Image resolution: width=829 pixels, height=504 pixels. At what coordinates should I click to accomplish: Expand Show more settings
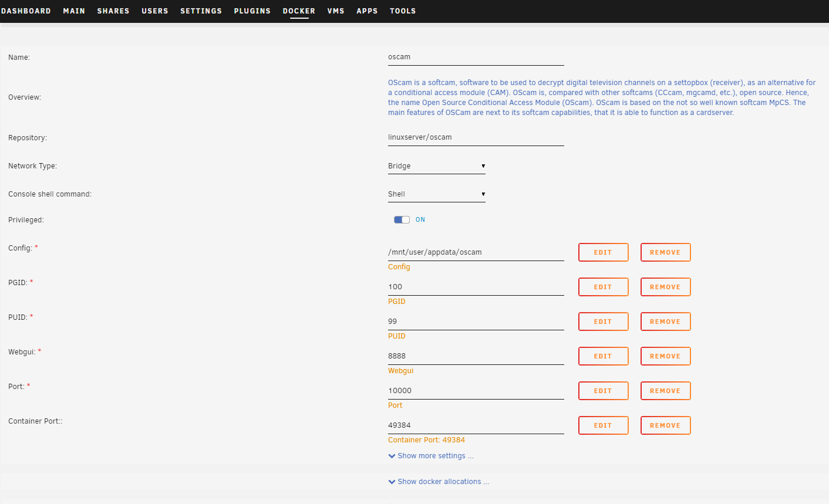431,456
